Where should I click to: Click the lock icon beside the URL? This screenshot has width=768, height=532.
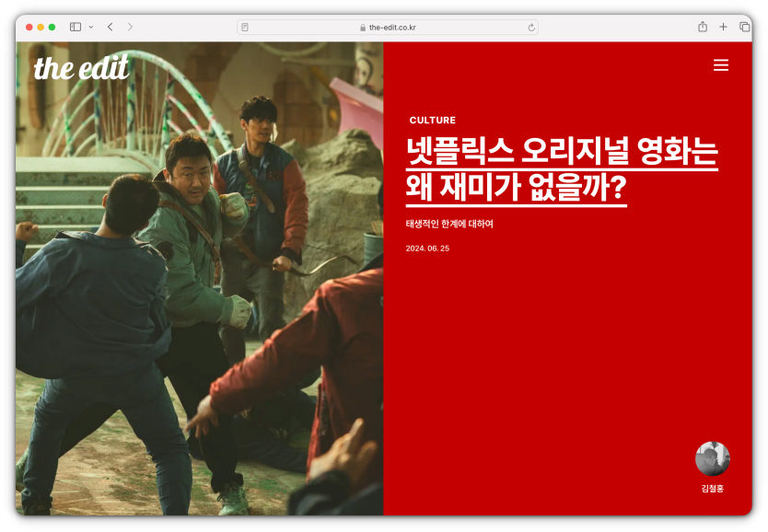364,28
